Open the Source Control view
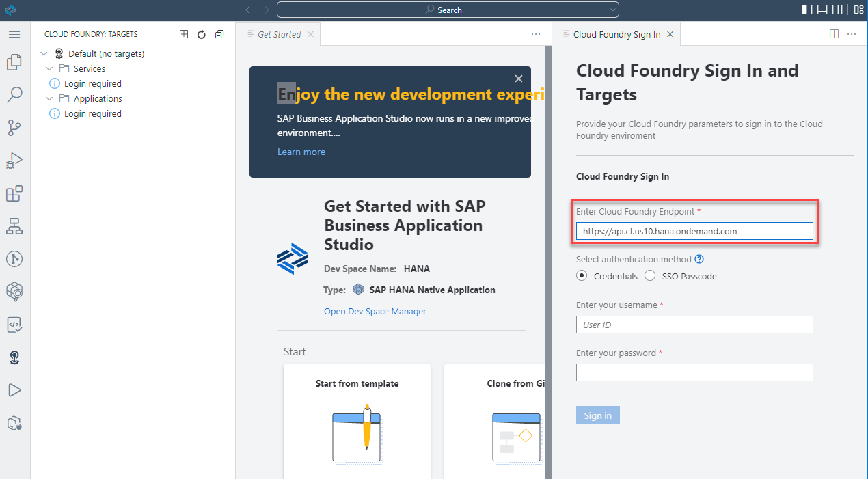Image resolution: width=868 pixels, height=479 pixels. pyautogui.click(x=14, y=127)
